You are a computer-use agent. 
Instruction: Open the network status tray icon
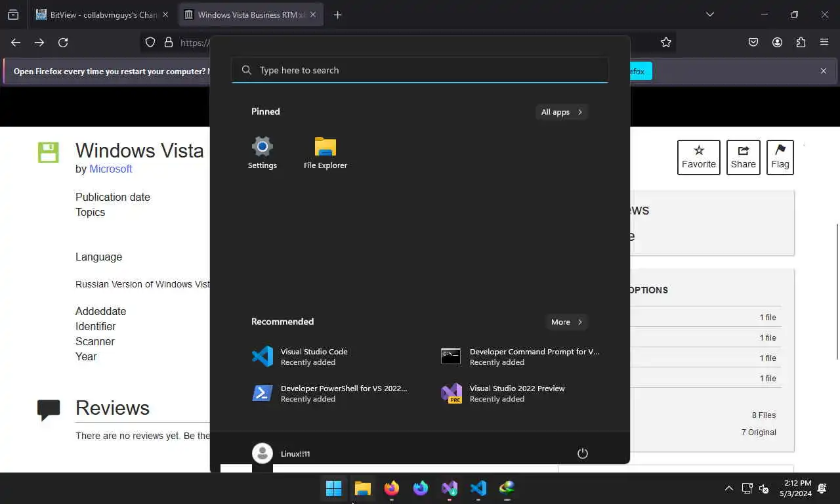point(747,488)
